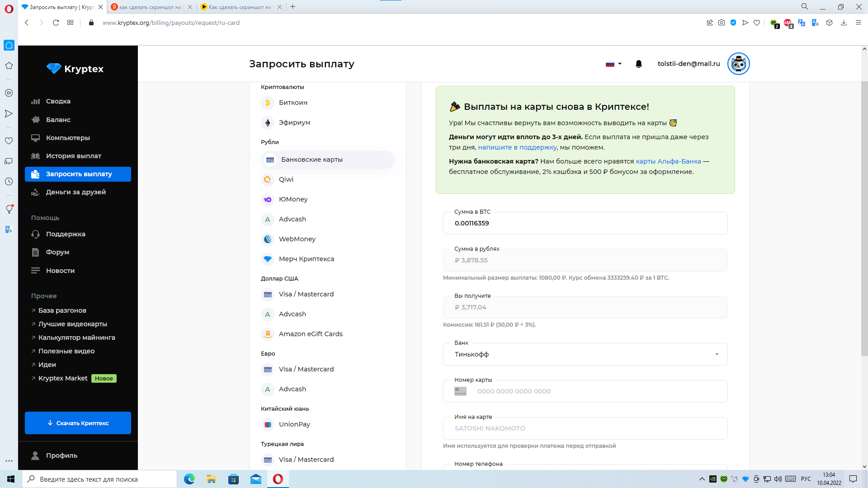Open Лучшие видеокарты link
Screen dimensions: 868x488
coord(69,324)
